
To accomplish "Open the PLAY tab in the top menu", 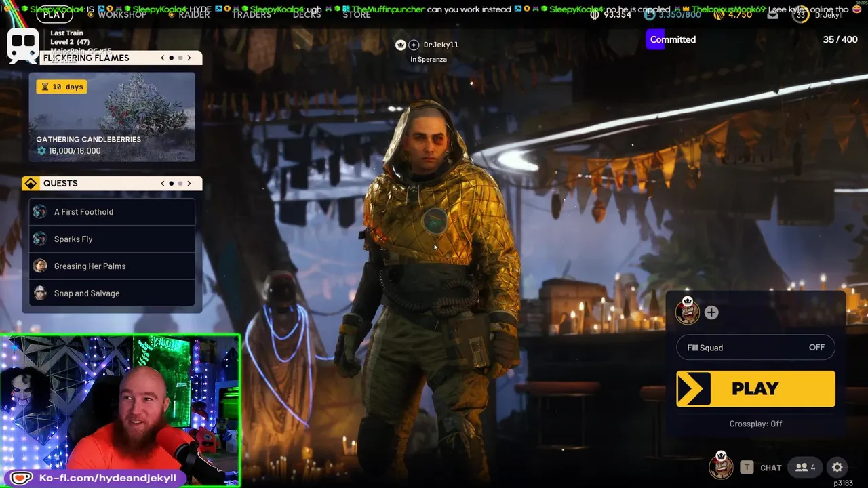I will coord(54,14).
